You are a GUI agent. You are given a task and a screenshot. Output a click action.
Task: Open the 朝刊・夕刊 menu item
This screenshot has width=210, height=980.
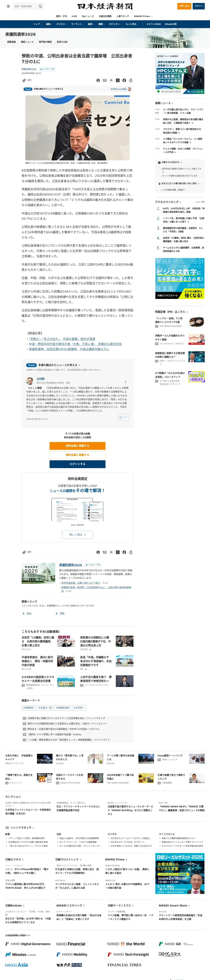(61, 16)
